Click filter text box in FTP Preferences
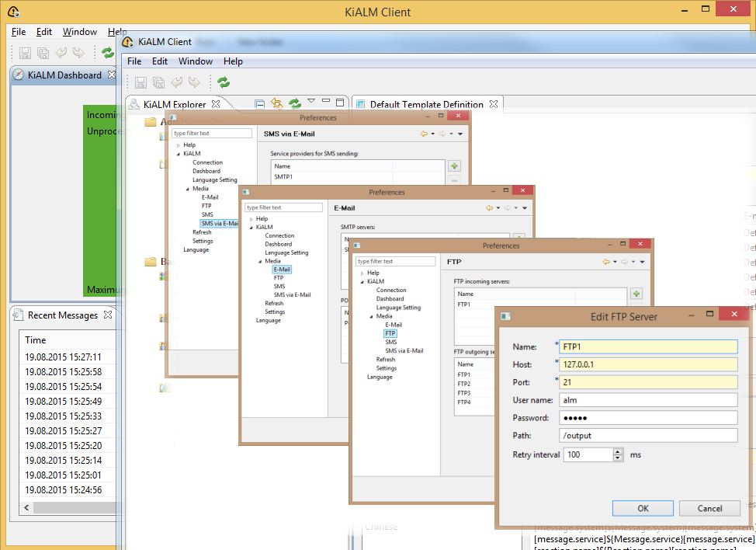 click(x=395, y=261)
